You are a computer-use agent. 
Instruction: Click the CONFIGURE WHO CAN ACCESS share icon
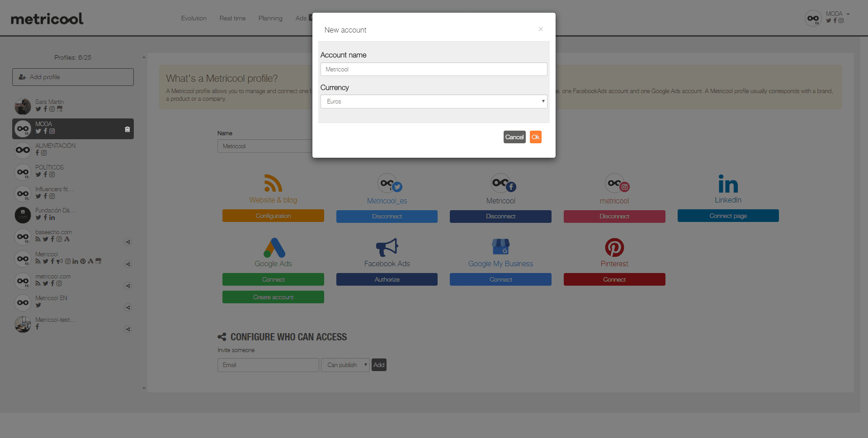tap(222, 337)
